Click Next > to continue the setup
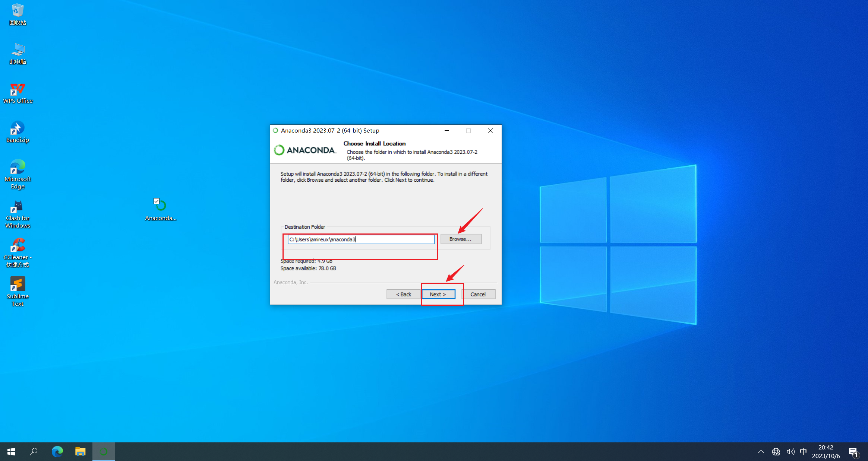 (438, 294)
